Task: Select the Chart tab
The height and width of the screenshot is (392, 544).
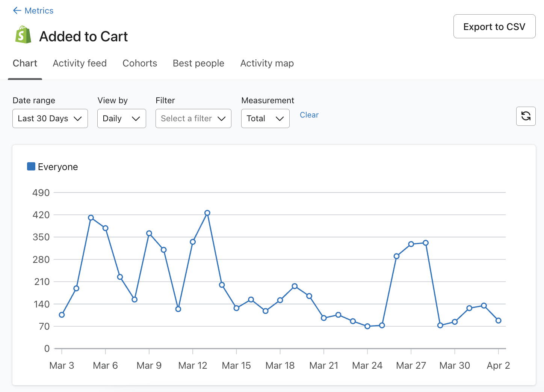Action: (25, 63)
